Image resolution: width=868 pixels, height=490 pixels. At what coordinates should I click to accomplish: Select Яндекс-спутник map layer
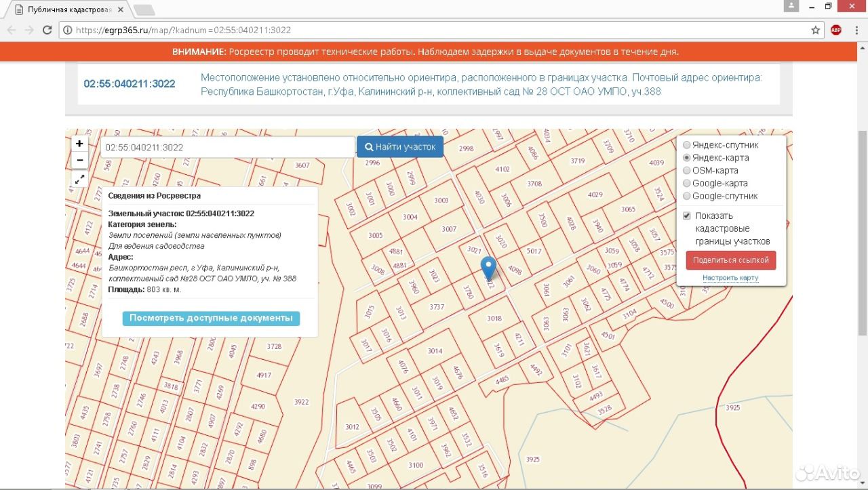click(687, 145)
